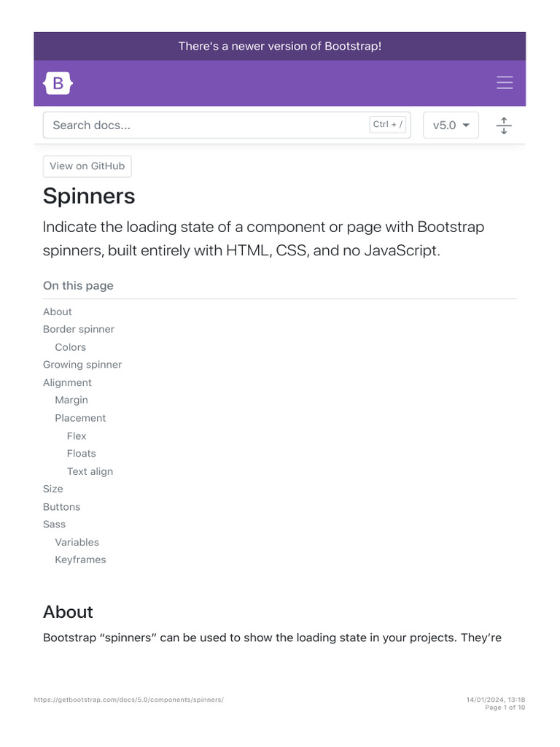The width and height of the screenshot is (560, 747).
Task: Select the Colors subsection link
Action: pos(71,347)
